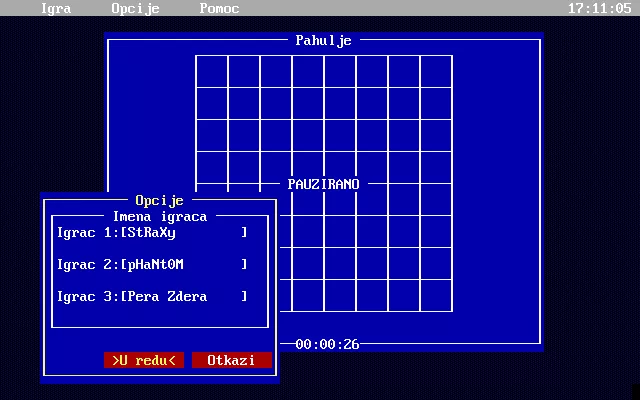The height and width of the screenshot is (400, 640).
Task: Click the game timer showing 00:00:26
Action: [x=327, y=344]
